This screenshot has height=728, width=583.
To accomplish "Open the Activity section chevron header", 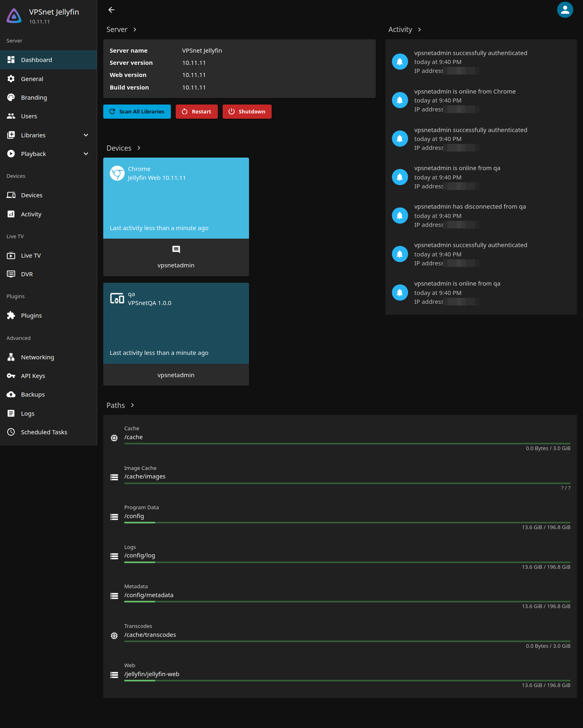I will pyautogui.click(x=405, y=30).
